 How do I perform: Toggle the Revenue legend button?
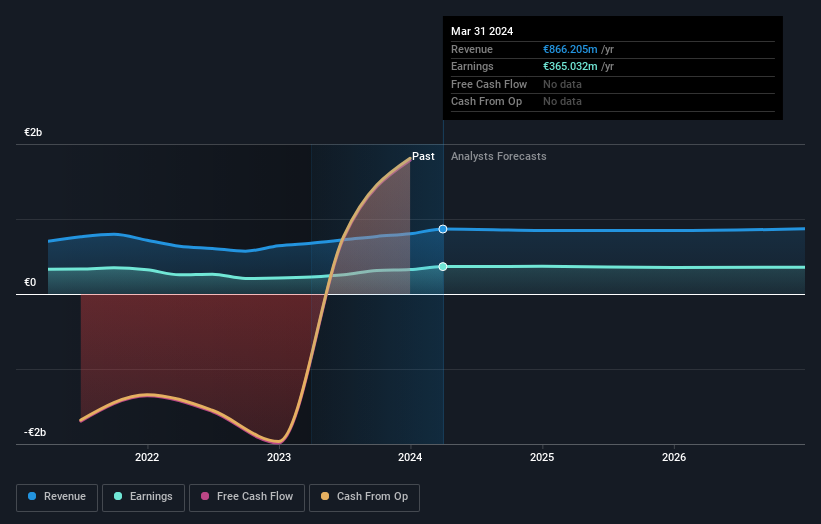tap(57, 497)
